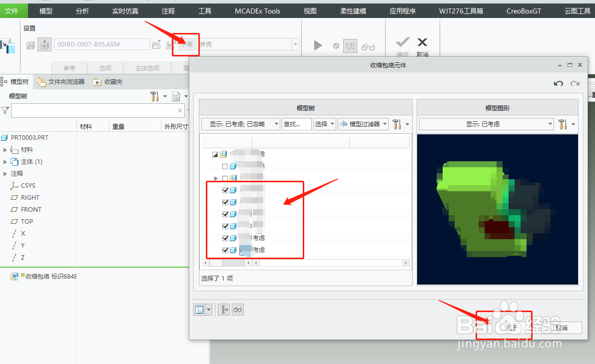Open the 主体选项 panel tab
Screen dimensions: 595x364
pyautogui.click(x=147, y=68)
